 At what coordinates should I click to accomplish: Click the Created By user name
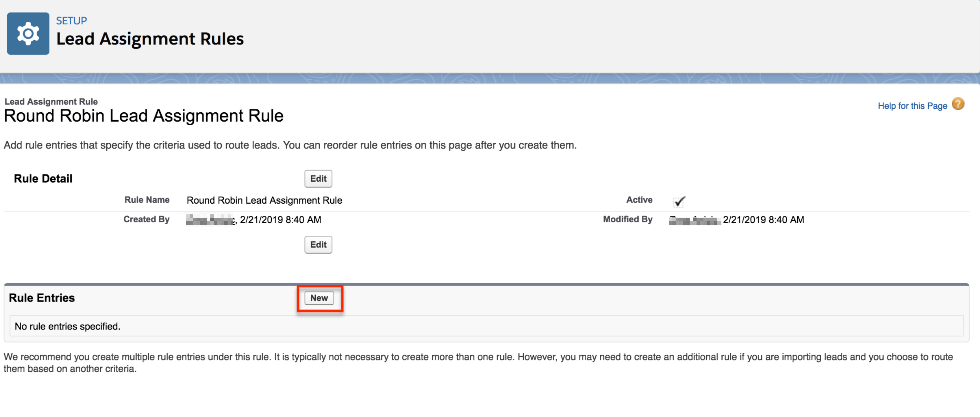tap(209, 220)
